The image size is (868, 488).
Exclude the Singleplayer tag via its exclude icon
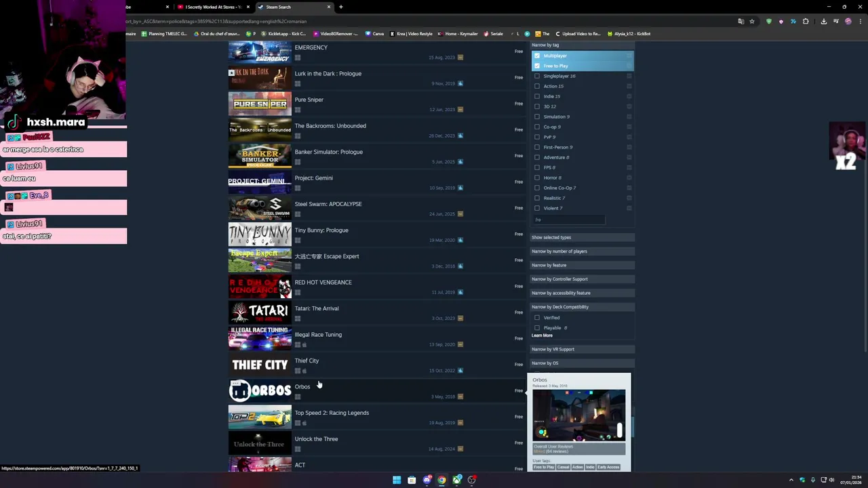pos(629,76)
